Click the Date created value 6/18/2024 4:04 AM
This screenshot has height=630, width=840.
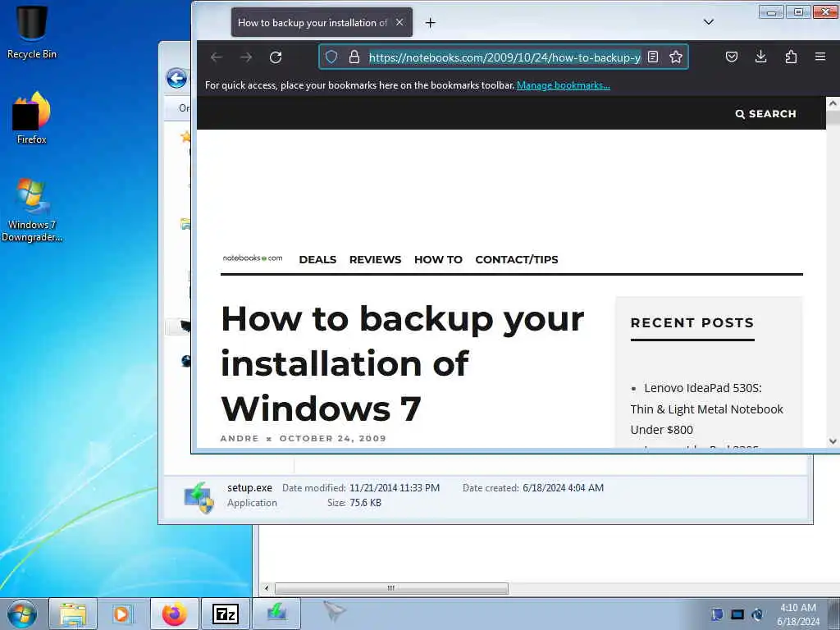point(563,488)
